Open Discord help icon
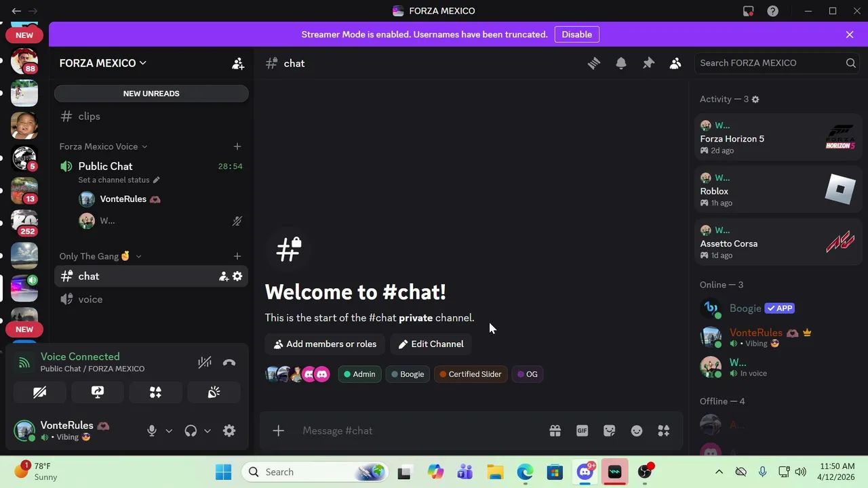This screenshot has width=868, height=488. (x=772, y=11)
